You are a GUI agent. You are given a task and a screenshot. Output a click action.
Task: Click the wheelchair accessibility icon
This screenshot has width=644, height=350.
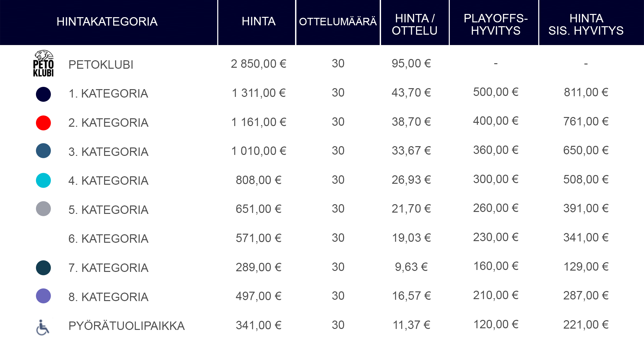tap(42, 327)
